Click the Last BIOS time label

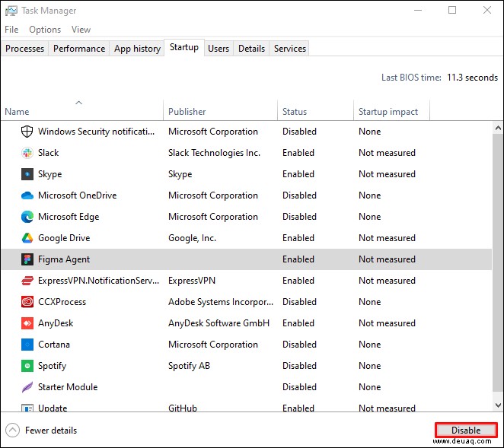coord(411,78)
